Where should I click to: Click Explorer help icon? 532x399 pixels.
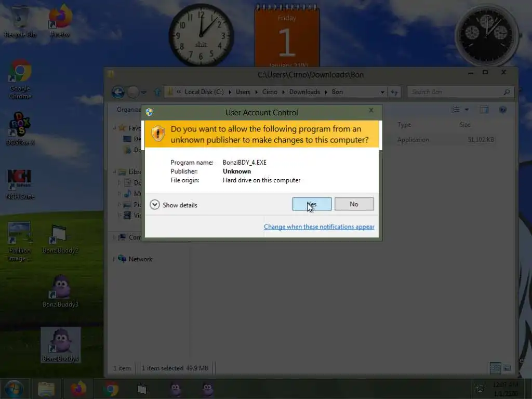(x=503, y=109)
